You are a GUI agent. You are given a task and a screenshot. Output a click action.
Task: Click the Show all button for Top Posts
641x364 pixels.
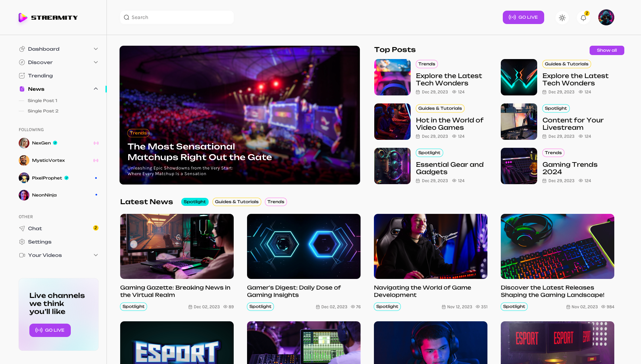pyautogui.click(x=607, y=50)
